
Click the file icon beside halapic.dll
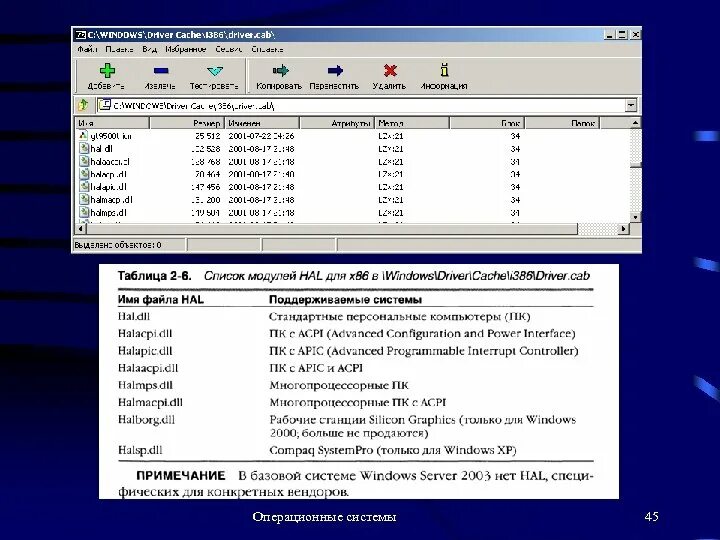coord(84,186)
